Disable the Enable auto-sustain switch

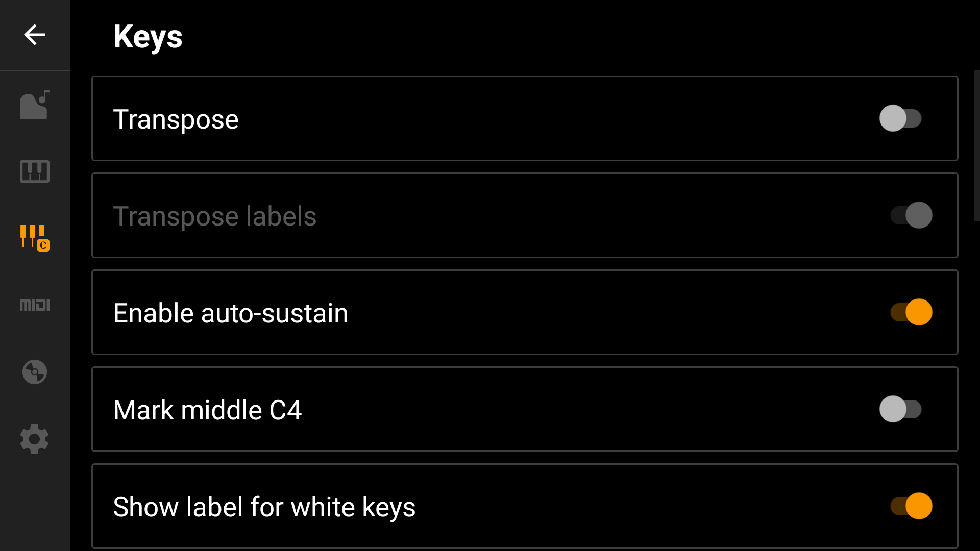[911, 312]
